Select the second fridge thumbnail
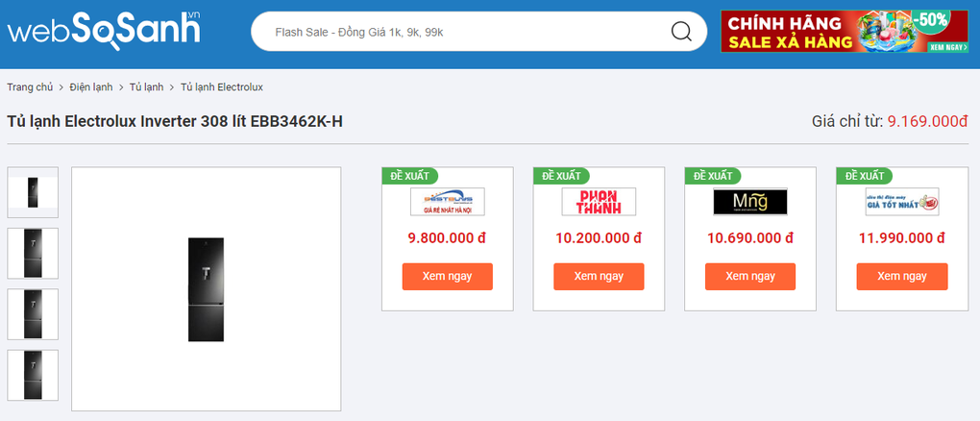 (33, 254)
